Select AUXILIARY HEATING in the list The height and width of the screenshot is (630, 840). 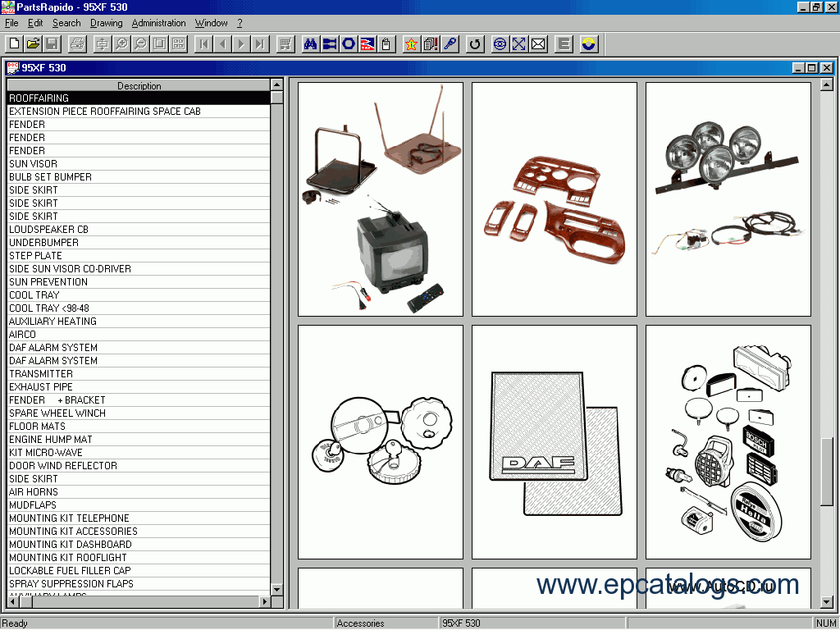(138, 322)
